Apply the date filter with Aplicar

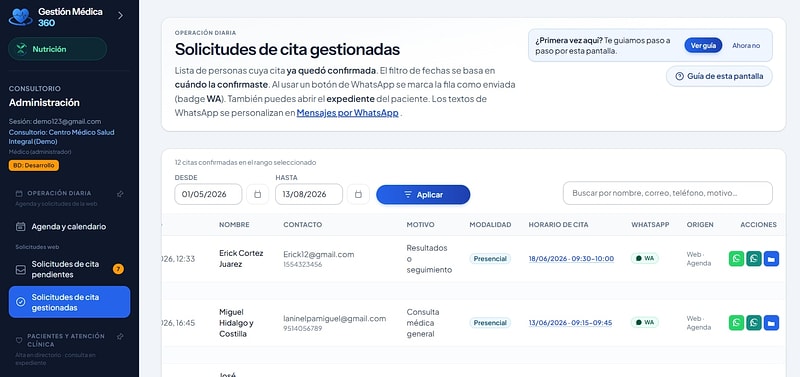(x=423, y=194)
